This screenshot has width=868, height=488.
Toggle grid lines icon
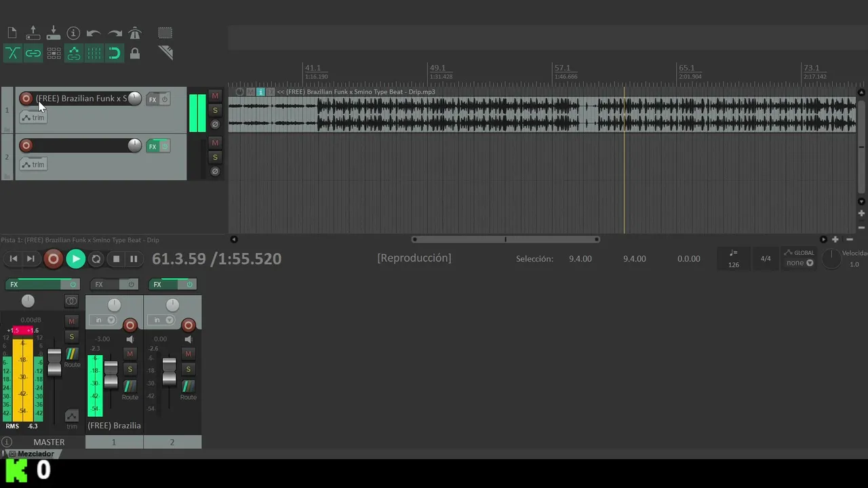click(94, 54)
